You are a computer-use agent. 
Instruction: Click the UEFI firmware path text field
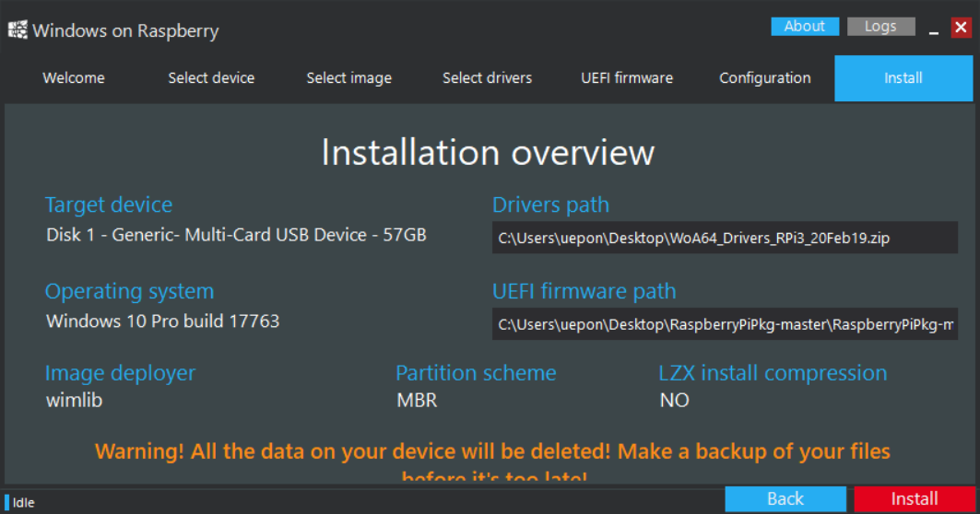[x=725, y=324]
